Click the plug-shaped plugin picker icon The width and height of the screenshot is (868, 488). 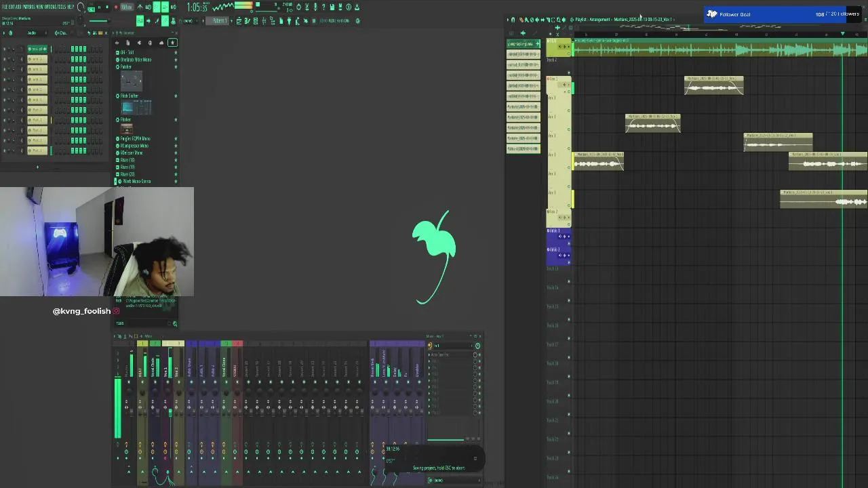coord(290,21)
